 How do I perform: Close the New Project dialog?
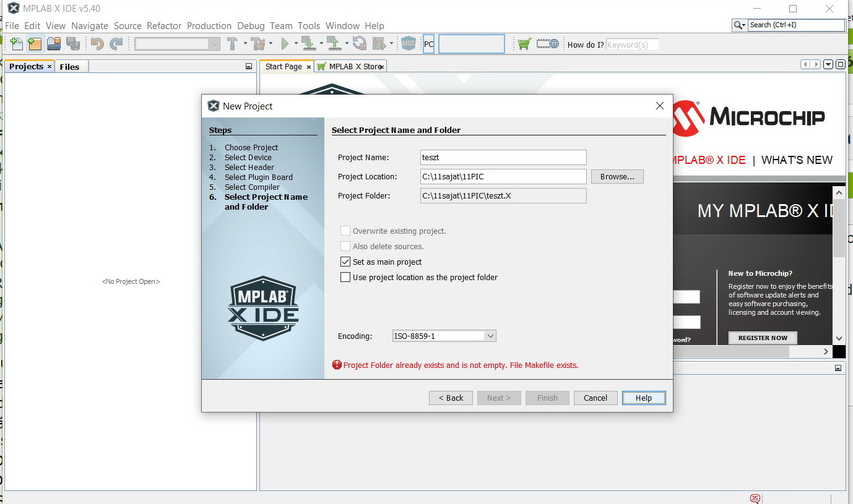click(660, 106)
